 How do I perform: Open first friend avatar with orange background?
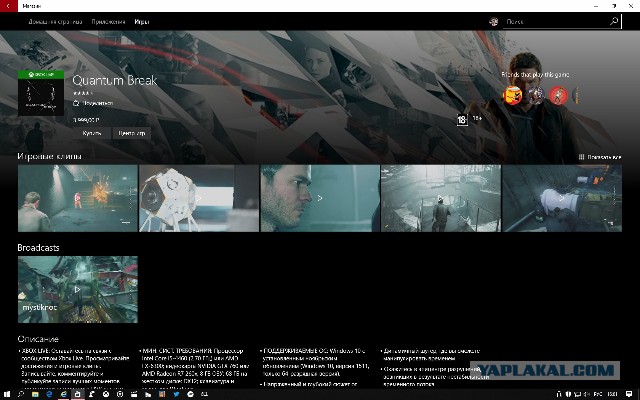click(513, 96)
